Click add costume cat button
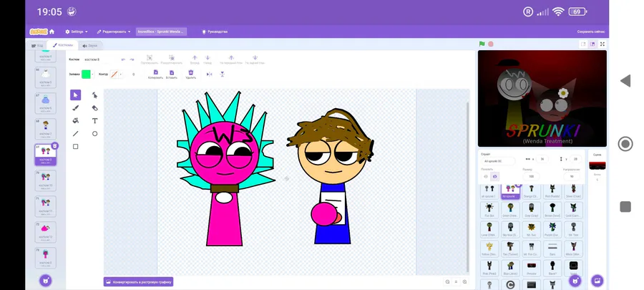The width and height of the screenshot is (644, 290). 46,281
